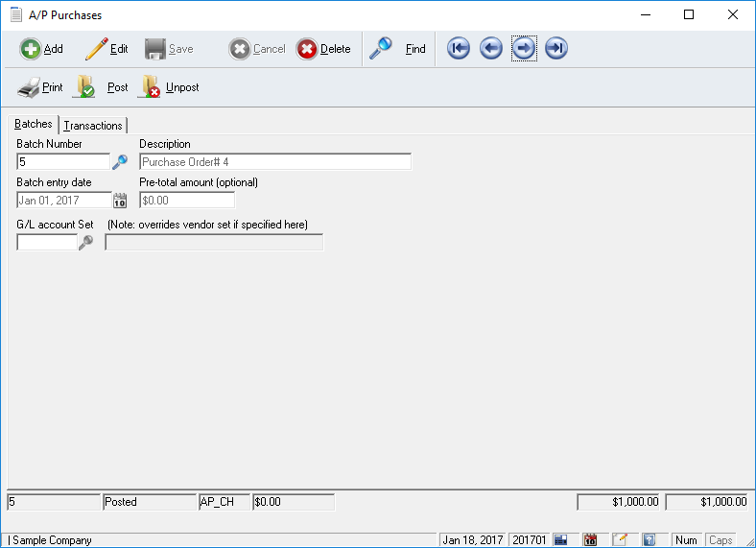Open the batch entry date calendar

pos(120,201)
